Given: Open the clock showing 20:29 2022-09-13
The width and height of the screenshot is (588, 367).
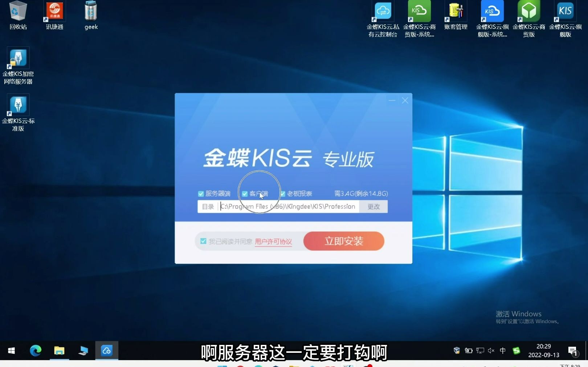Looking at the screenshot, I should click(543, 351).
